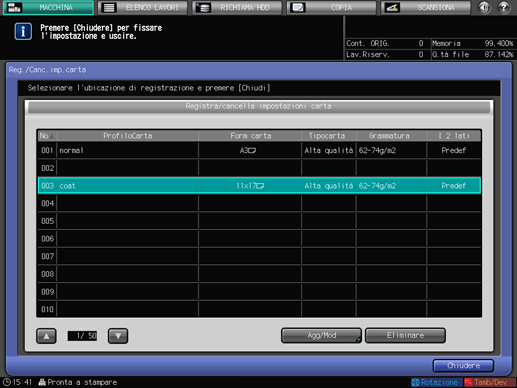Open the MACCHINA tab
The width and height of the screenshot is (517, 388).
[48, 7]
